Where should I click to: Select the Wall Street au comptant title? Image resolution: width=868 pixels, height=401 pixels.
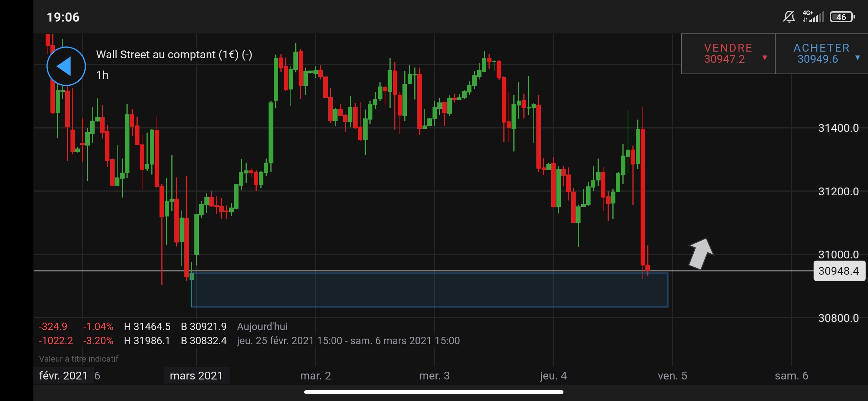click(x=174, y=55)
